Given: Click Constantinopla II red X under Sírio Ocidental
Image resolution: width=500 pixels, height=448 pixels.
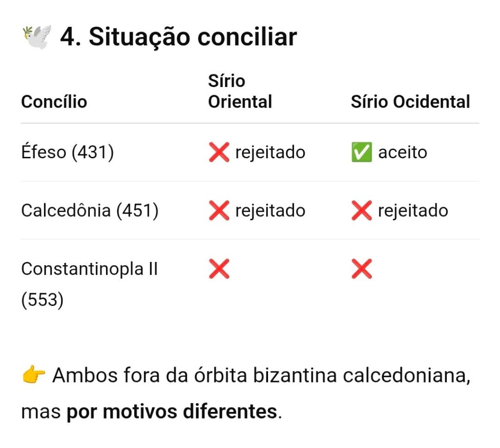Looking at the screenshot, I should [361, 269].
